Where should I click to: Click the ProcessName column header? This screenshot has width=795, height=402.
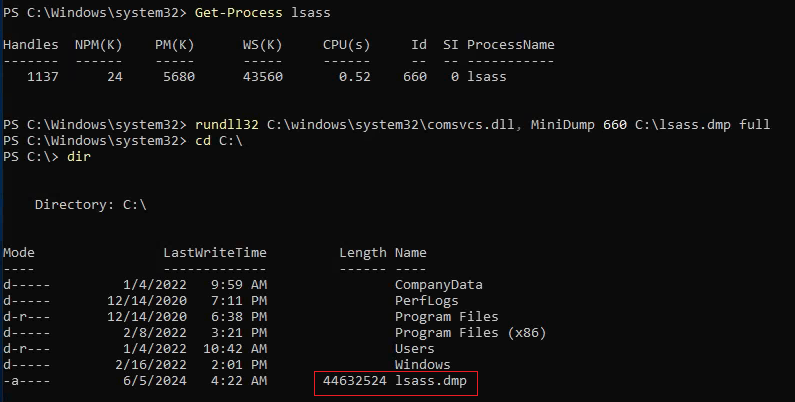click(510, 45)
